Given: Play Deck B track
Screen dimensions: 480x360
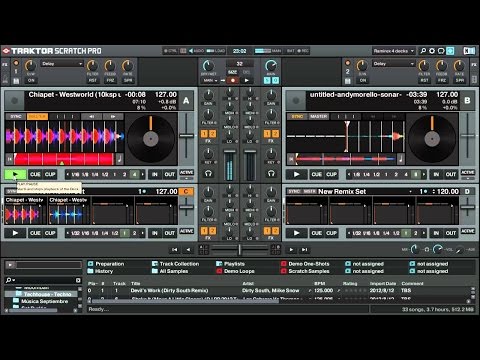Looking at the screenshot, I should coord(296,174).
